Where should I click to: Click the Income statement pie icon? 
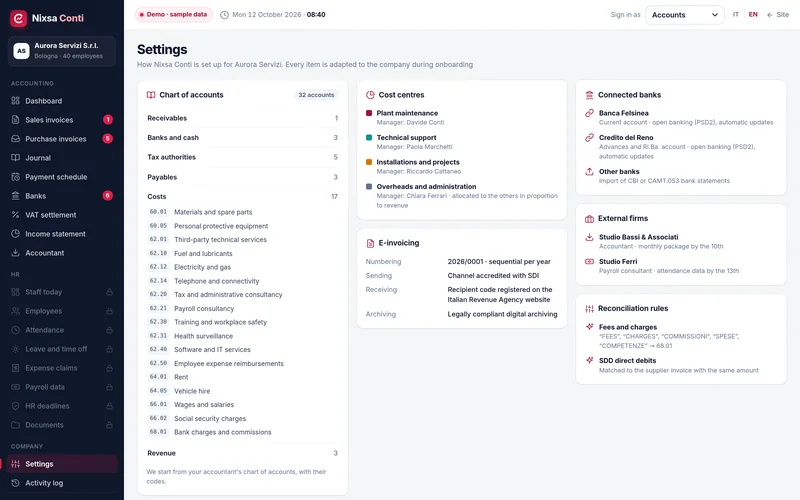pos(15,234)
